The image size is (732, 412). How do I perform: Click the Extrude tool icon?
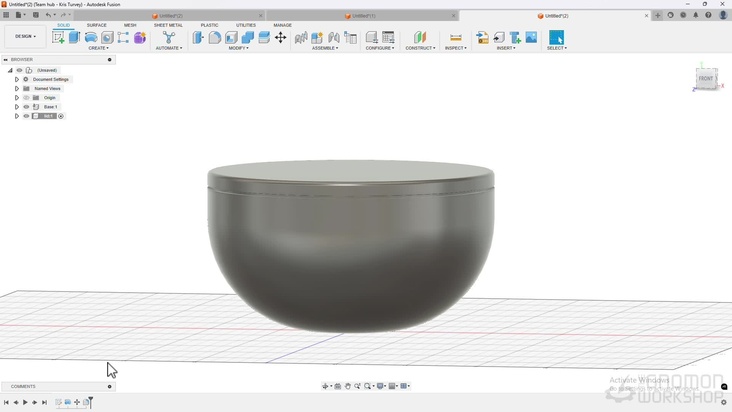pyautogui.click(x=74, y=37)
